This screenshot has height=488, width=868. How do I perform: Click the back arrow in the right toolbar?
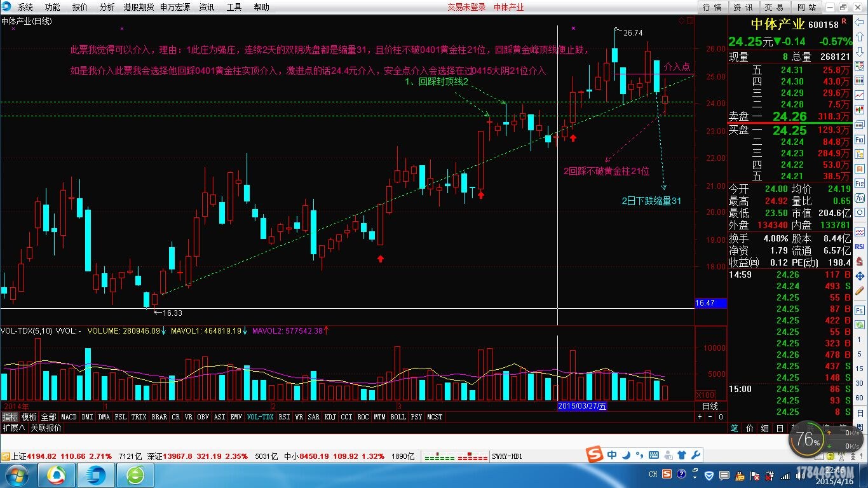pos(859,22)
